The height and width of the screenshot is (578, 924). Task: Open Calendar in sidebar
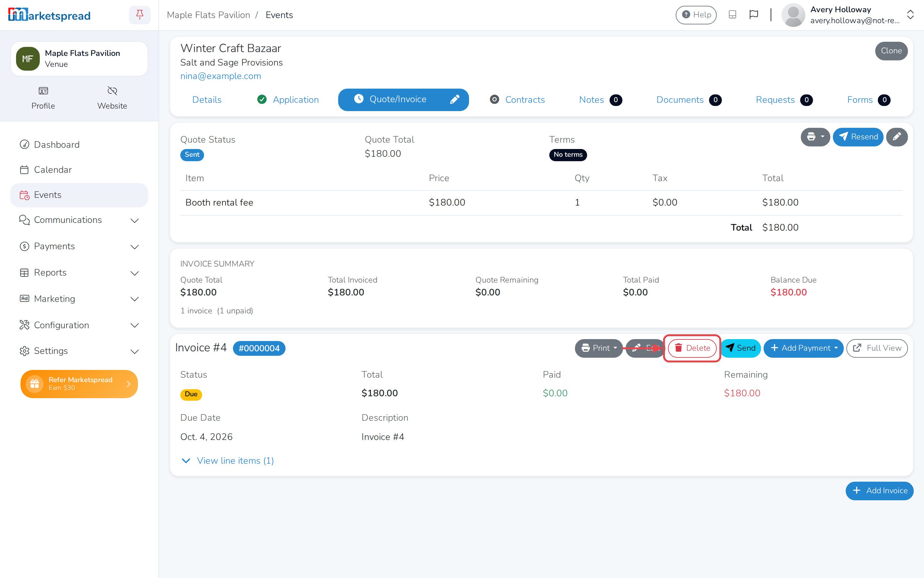tap(79, 170)
